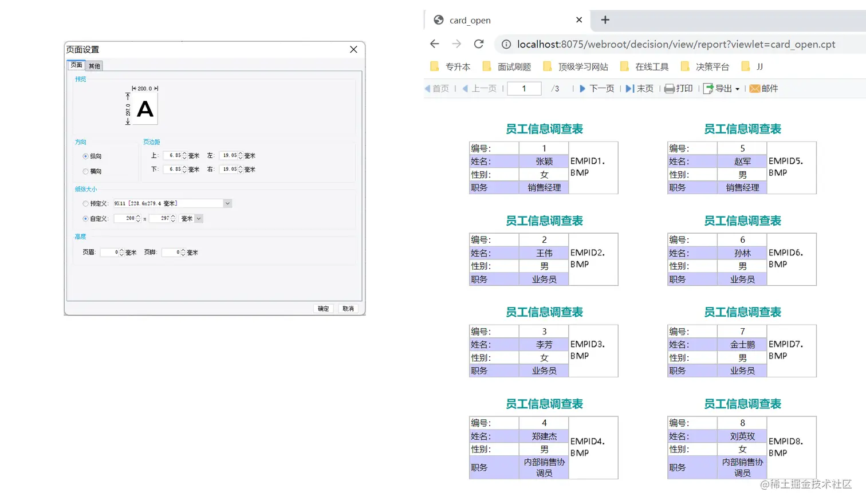Open the 决策平台 bookmark folder
The width and height of the screenshot is (866, 504).
pyautogui.click(x=705, y=66)
